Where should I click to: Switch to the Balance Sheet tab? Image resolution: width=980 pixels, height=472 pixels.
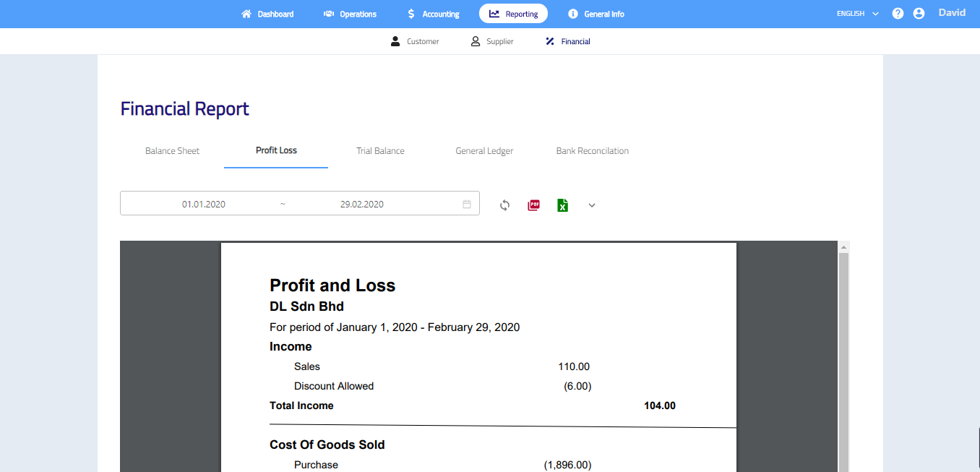[172, 151]
